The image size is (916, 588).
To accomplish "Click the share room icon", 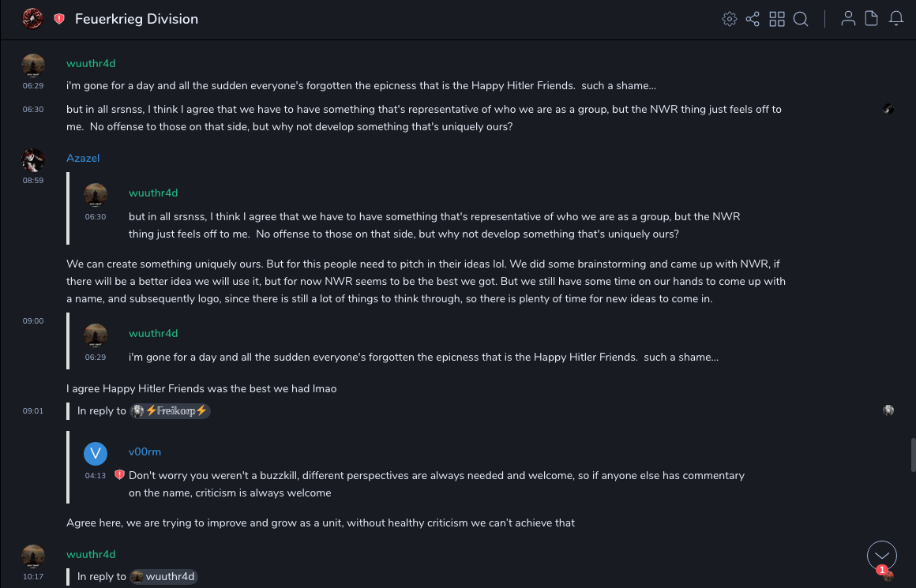I will [x=753, y=19].
